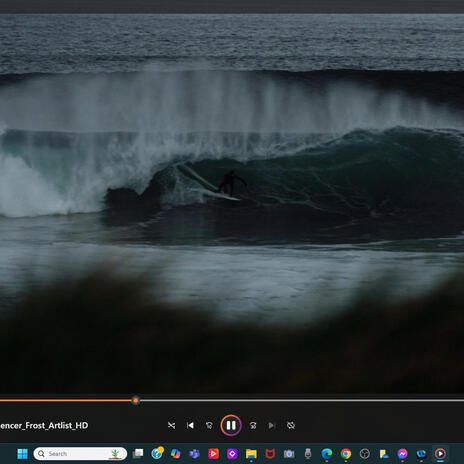Launch Google Chrome from taskbar
464x464 pixels.
click(346, 454)
